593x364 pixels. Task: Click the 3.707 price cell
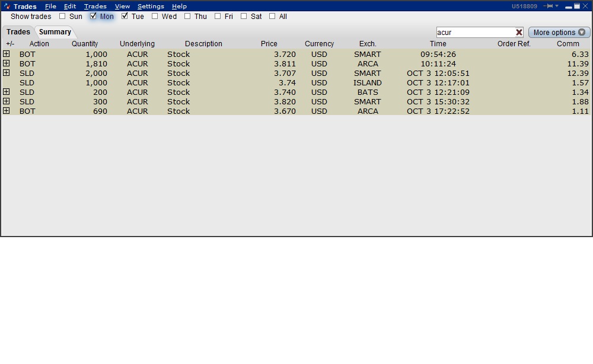tap(285, 74)
